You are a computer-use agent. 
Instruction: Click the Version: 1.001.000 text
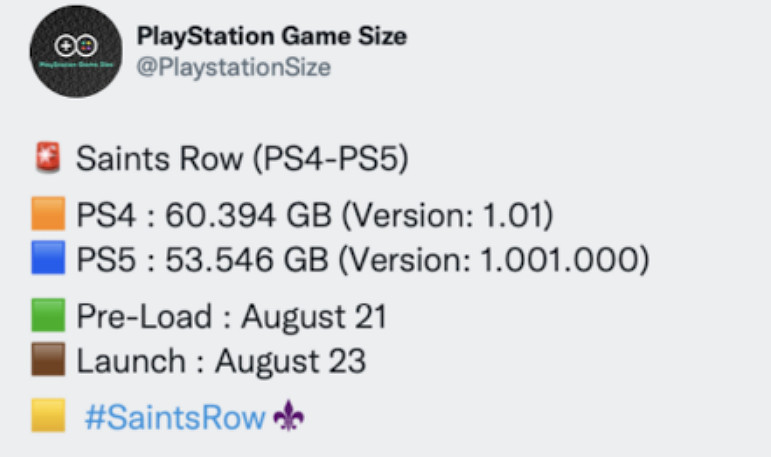(x=494, y=261)
